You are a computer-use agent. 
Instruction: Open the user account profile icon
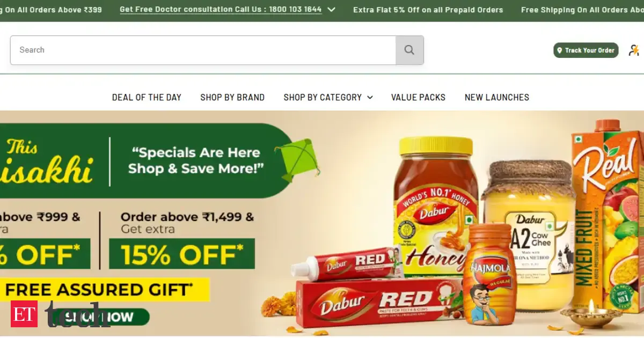point(634,50)
